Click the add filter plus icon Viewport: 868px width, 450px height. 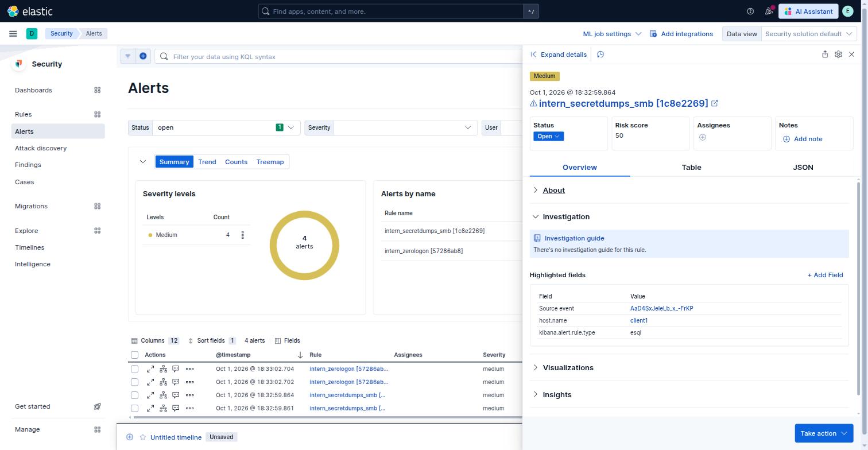[143, 56]
